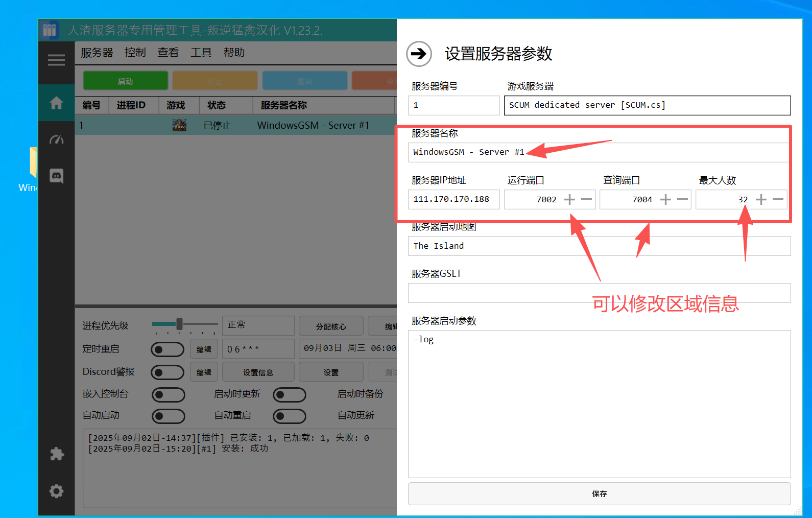Toggle the 自动启动 switch
This screenshot has width=812, height=518.
click(x=168, y=416)
